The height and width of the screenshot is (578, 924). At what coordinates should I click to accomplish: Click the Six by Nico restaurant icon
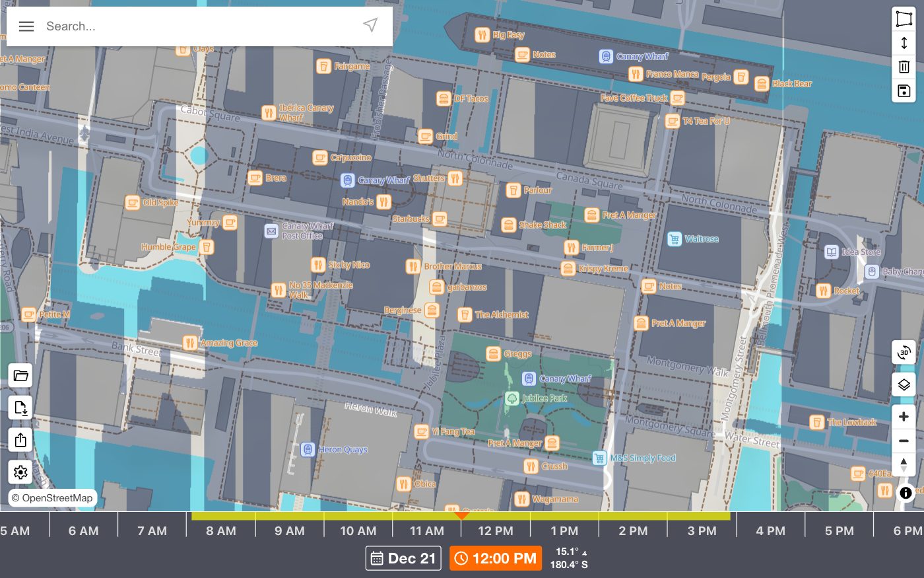point(317,265)
